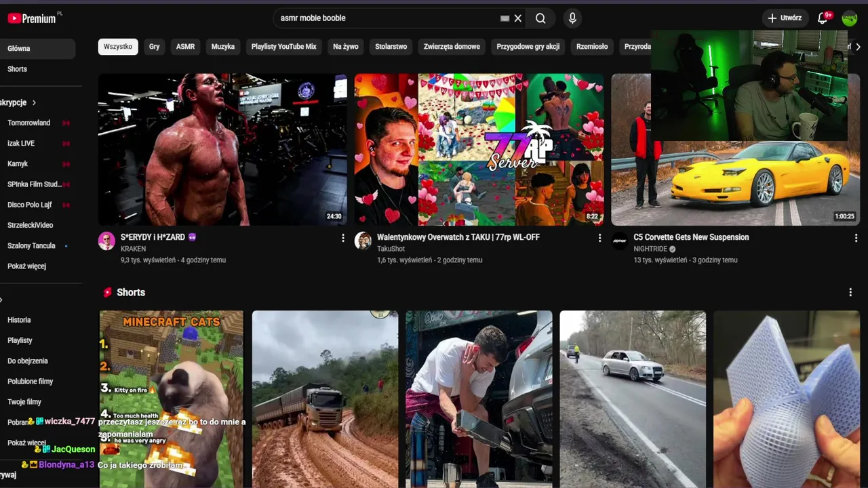The width and height of the screenshot is (868, 488).
Task: Click the magnifier search button
Action: click(540, 18)
